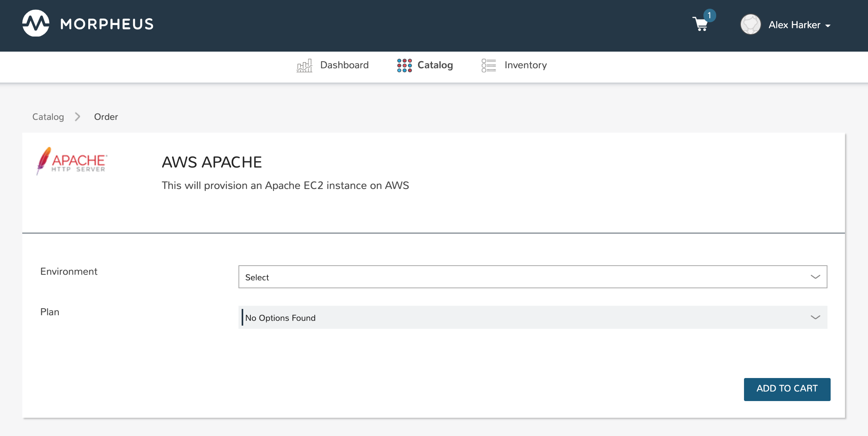Click the breadcrumb chevron separator

[x=77, y=117]
